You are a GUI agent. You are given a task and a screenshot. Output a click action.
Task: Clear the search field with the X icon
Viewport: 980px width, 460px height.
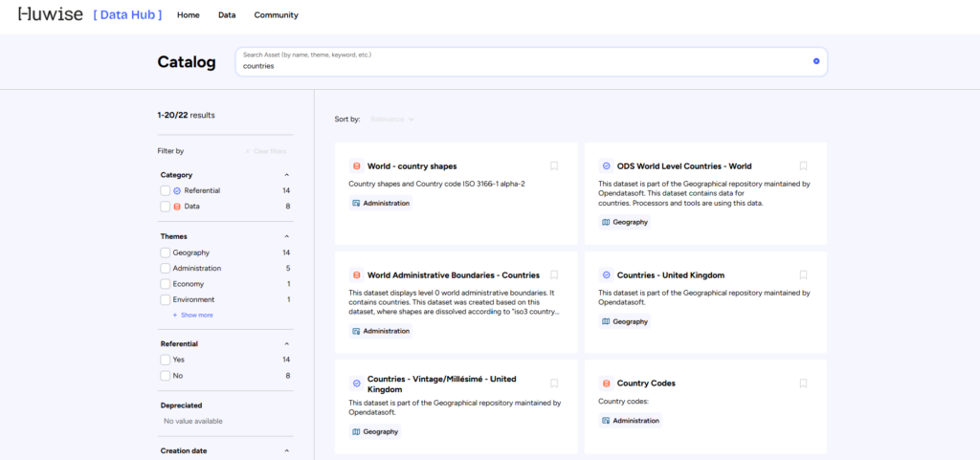tap(816, 61)
